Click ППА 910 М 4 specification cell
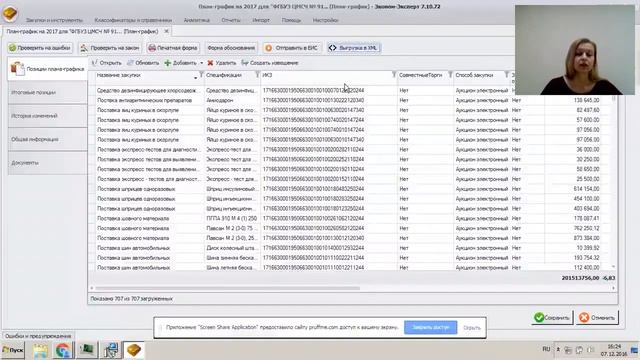 [231, 218]
